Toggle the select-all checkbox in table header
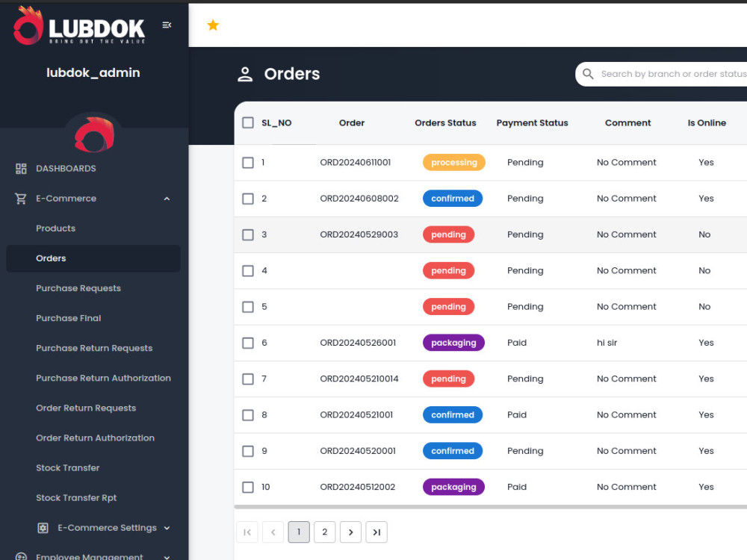This screenshot has height=560, width=747. pos(248,123)
